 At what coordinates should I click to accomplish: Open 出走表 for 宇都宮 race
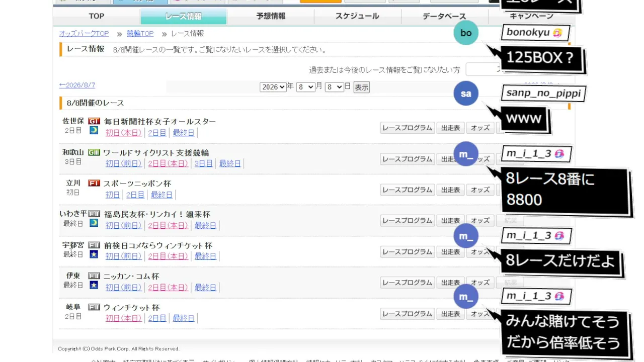450,251
